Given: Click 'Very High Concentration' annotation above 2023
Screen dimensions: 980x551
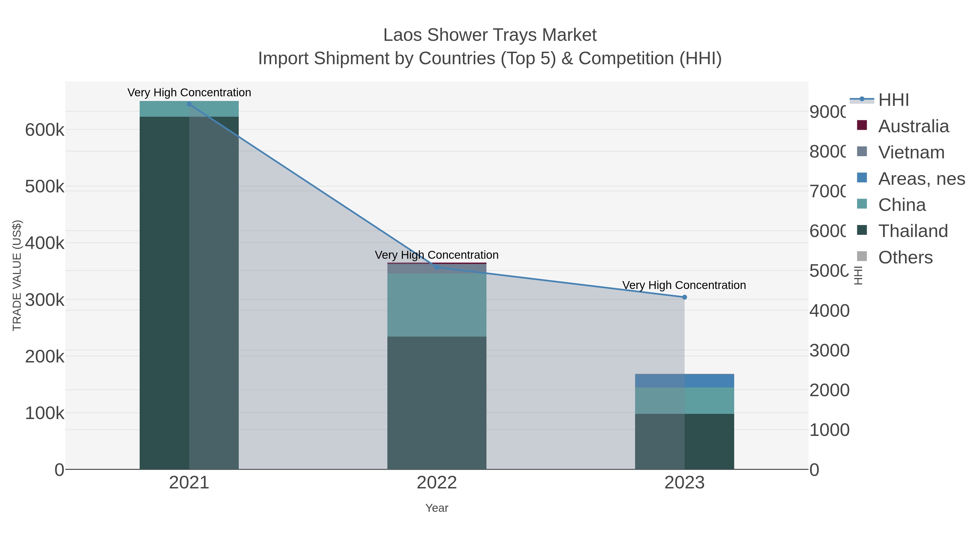Looking at the screenshot, I should 684,285.
